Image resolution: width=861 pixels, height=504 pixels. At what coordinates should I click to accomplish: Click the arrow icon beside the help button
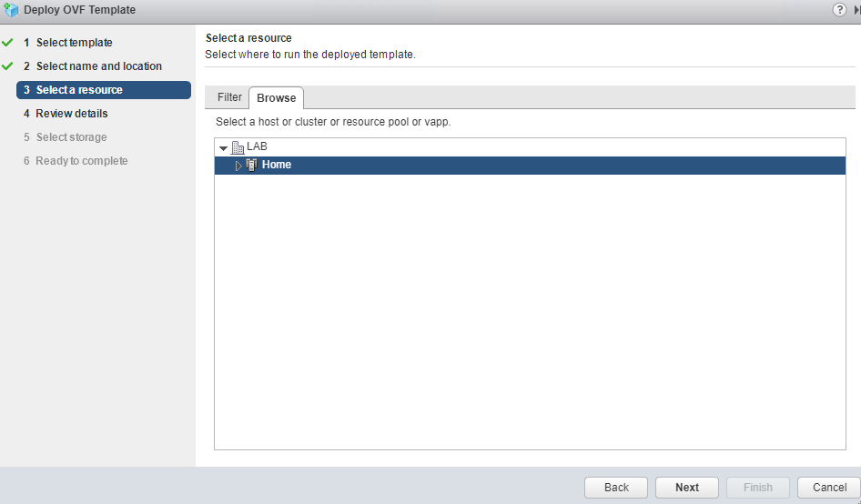click(856, 10)
